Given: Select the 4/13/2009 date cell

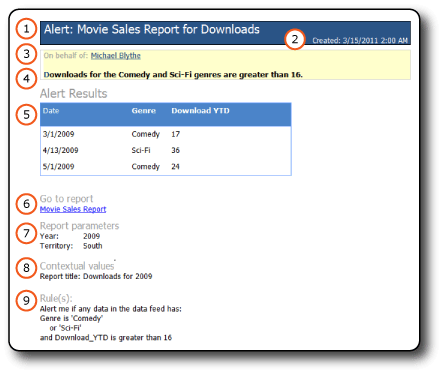Looking at the screenshot, I should click(60, 150).
